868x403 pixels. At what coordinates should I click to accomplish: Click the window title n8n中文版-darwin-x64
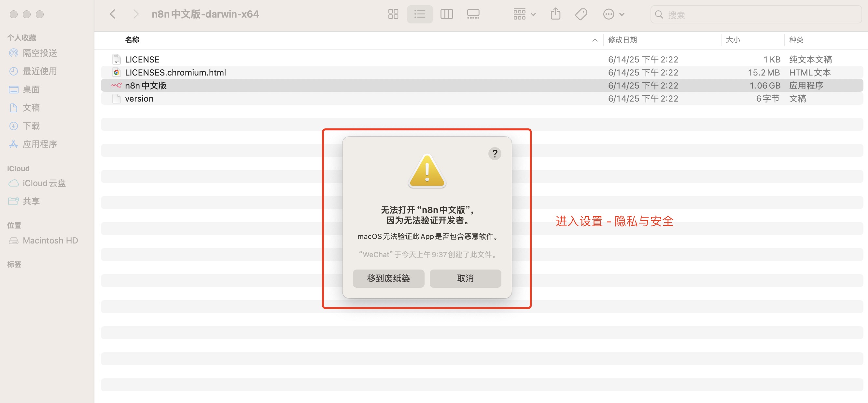(205, 14)
